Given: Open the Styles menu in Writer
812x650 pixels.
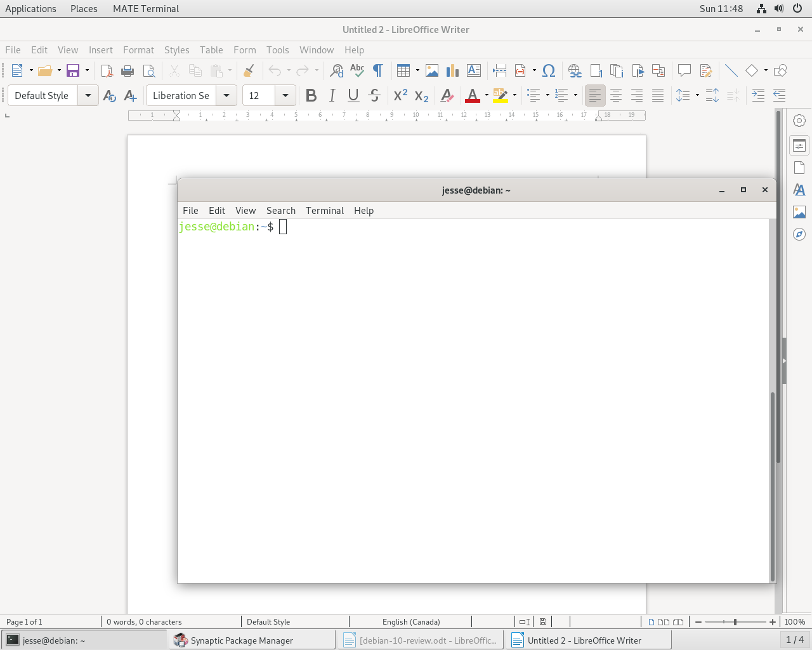Looking at the screenshot, I should coord(176,50).
